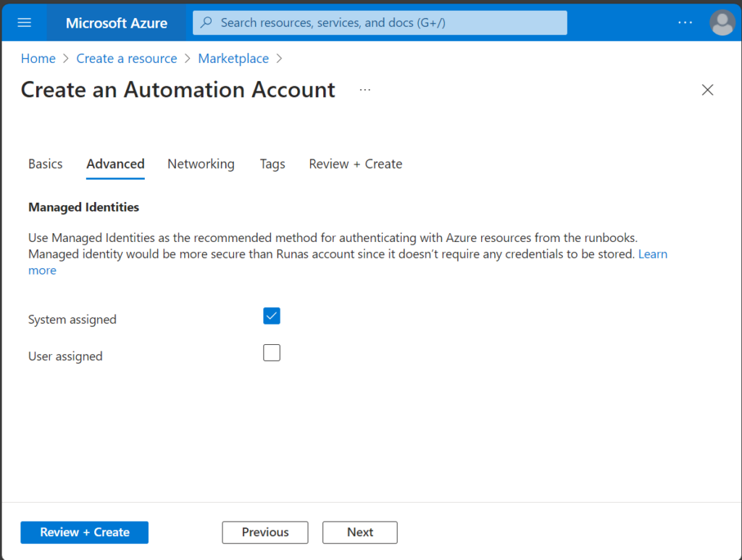The width and height of the screenshot is (742, 560).
Task: Click the Microsoft Azure logo text
Action: click(x=117, y=22)
